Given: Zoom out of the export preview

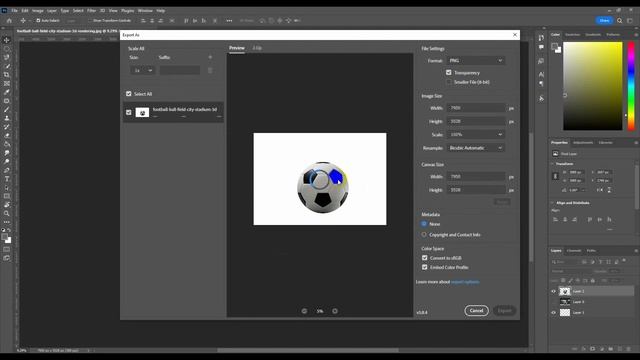Looking at the screenshot, I should pos(304,311).
